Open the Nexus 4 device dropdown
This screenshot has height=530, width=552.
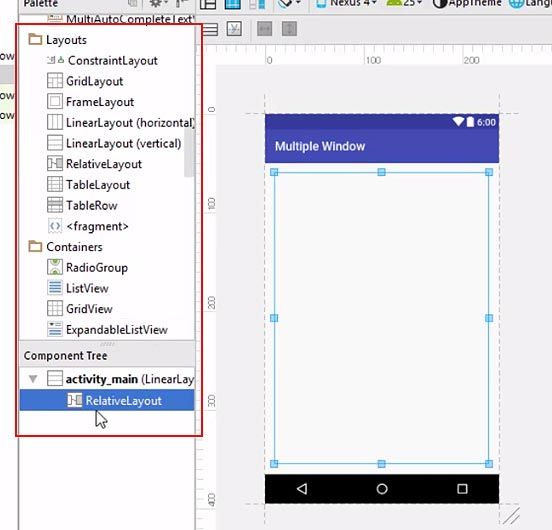pos(346,3)
